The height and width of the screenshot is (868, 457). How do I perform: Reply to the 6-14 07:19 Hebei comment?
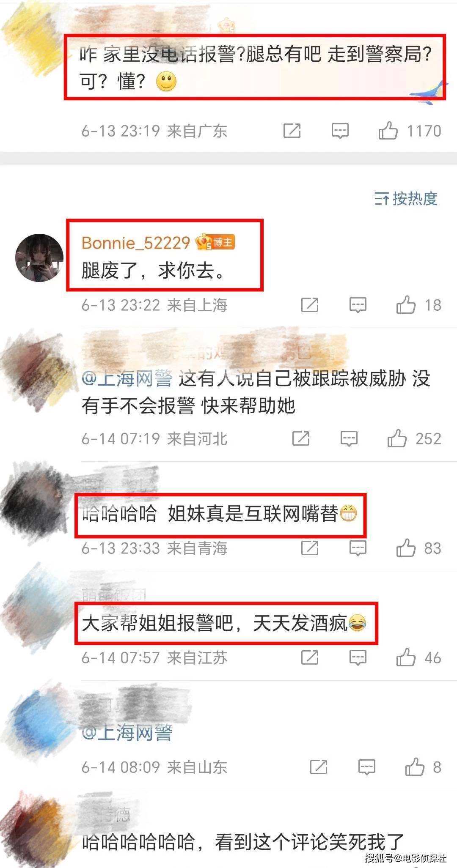349,438
